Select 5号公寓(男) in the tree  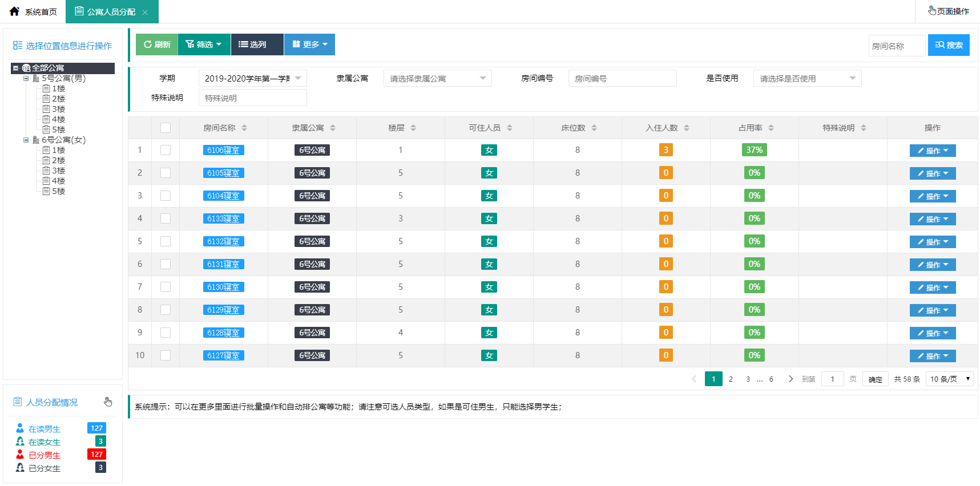[x=63, y=78]
